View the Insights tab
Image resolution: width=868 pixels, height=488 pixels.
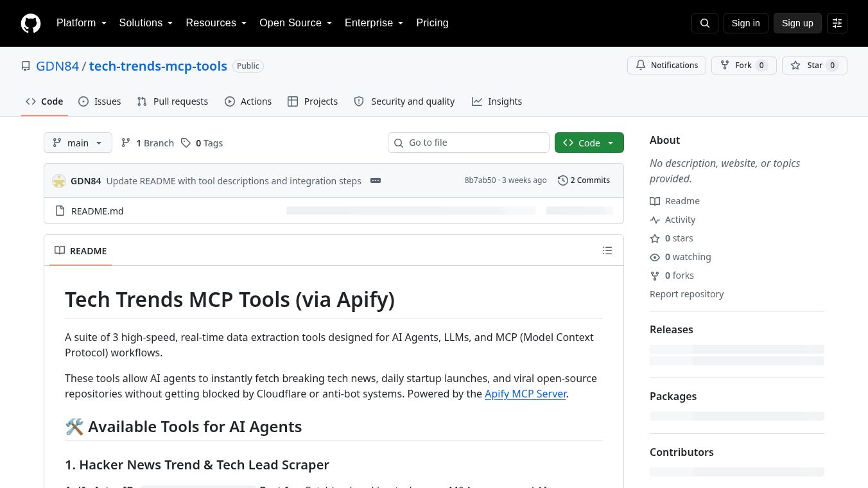click(x=497, y=101)
